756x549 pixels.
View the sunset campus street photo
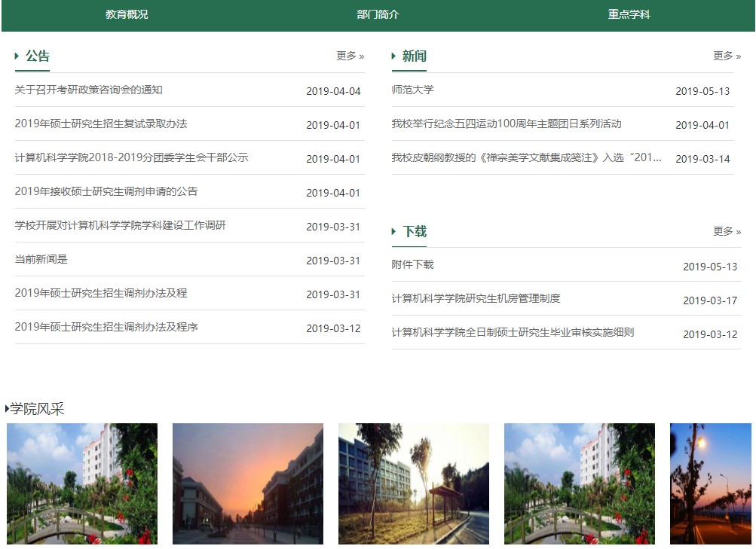tap(248, 483)
